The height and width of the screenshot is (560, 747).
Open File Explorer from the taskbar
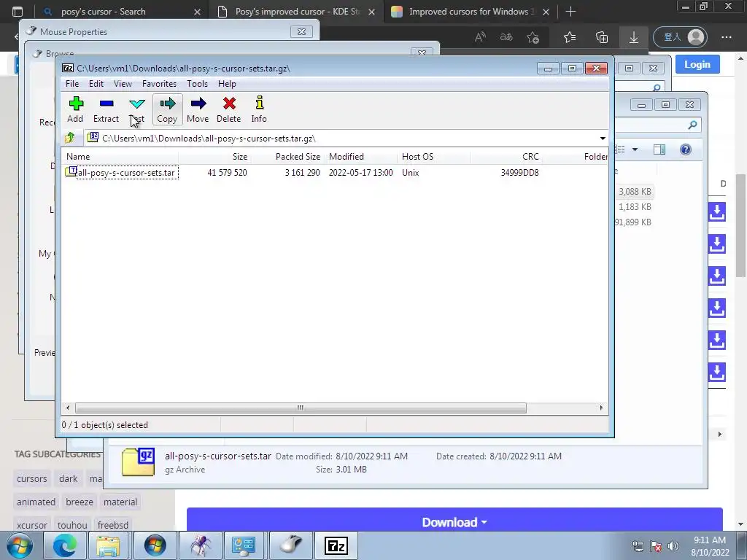108,545
